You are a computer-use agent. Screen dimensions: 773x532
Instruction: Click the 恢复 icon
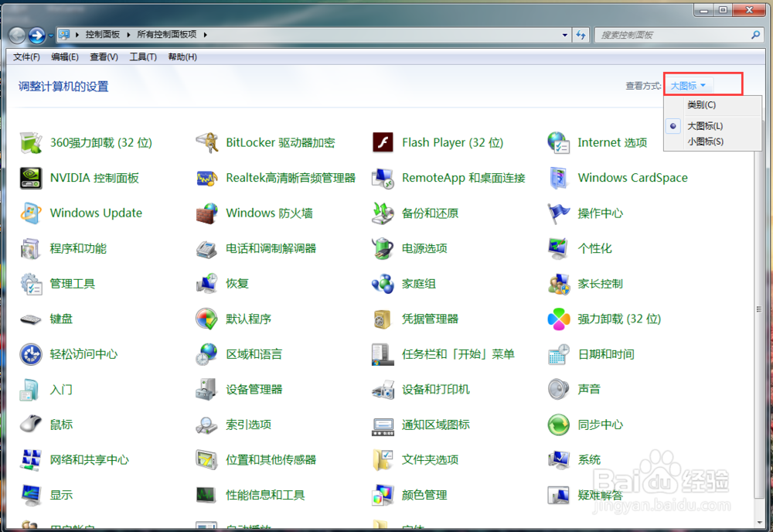click(206, 284)
